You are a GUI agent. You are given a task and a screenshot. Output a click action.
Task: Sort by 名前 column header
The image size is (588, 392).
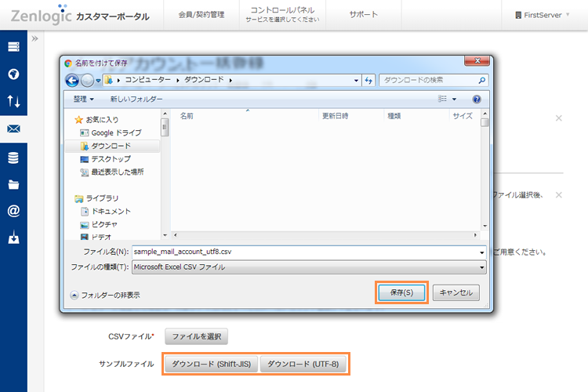187,116
